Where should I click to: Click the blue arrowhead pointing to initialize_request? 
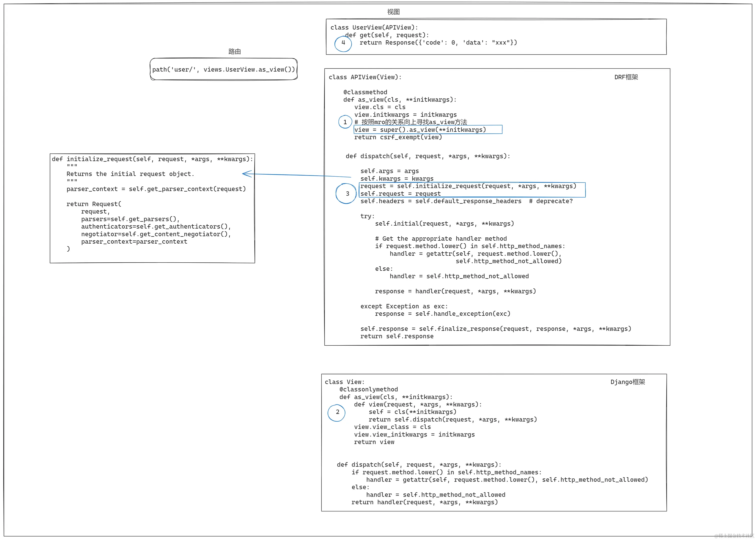pyautogui.click(x=246, y=174)
